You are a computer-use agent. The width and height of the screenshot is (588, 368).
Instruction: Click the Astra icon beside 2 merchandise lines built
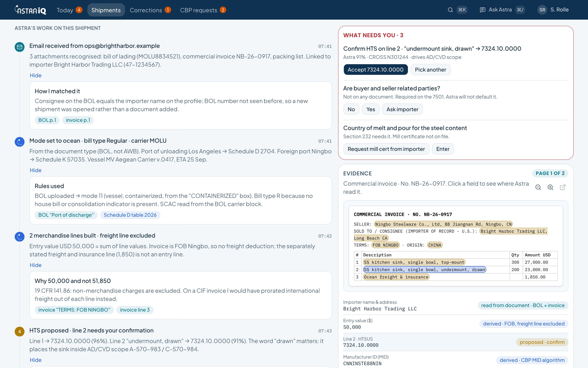(x=20, y=237)
